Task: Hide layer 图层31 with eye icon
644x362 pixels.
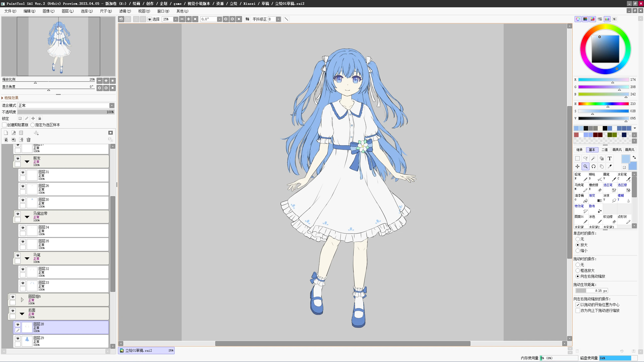Action: tap(23, 172)
